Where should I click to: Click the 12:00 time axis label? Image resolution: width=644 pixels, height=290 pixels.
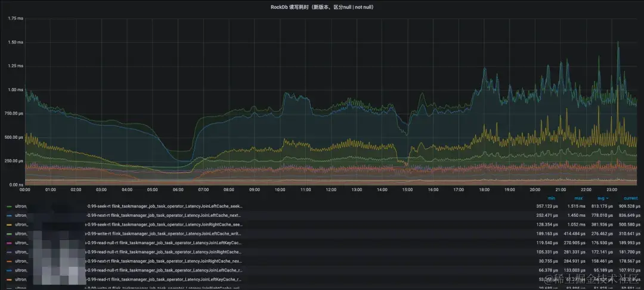[x=331, y=190]
